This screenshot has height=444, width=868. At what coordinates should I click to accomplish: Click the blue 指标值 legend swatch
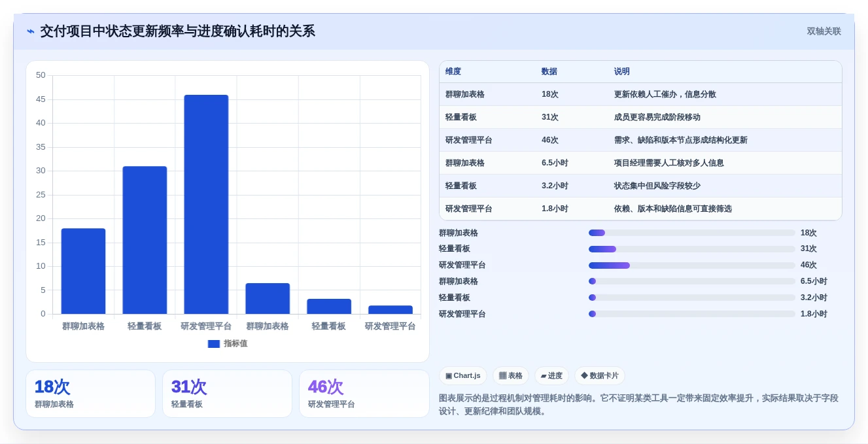[214, 343]
